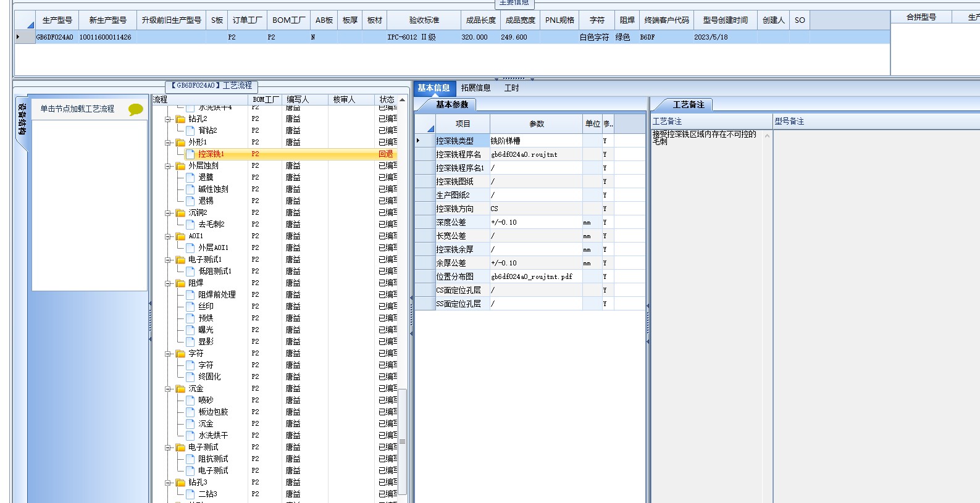Screen dimensions: 980x503
Task: Click the 合拼型号 column header
Action: point(921,17)
